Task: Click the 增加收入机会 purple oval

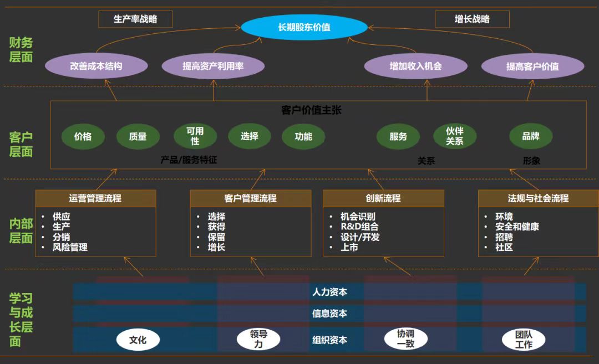Action: click(x=415, y=66)
